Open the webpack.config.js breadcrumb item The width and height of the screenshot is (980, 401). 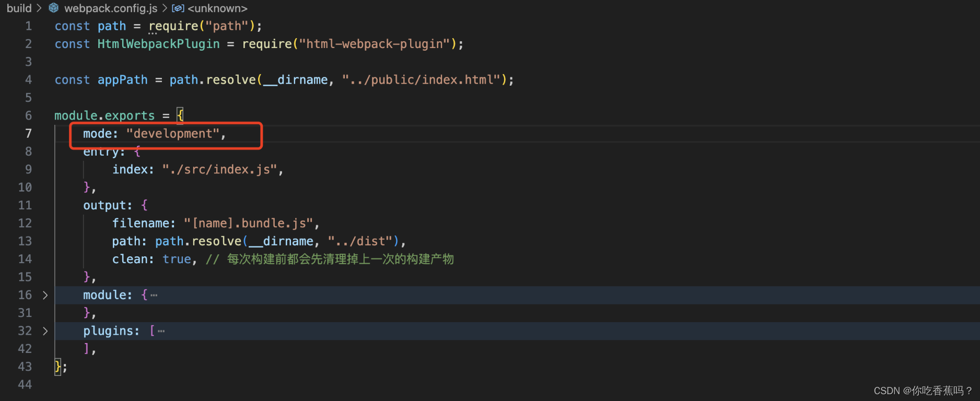tap(111, 8)
